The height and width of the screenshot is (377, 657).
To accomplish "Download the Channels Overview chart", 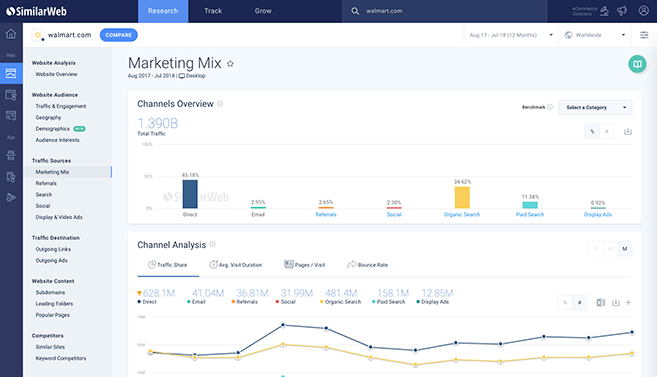I will tap(628, 132).
